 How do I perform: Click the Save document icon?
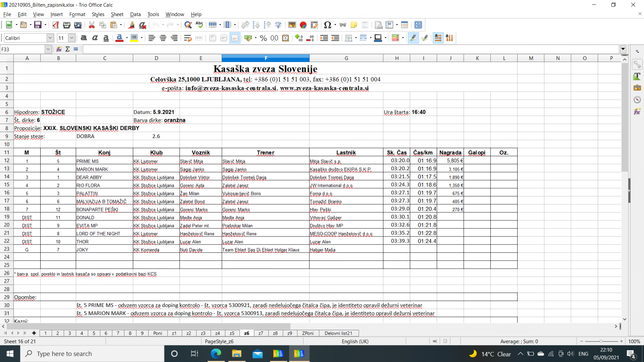[37, 25]
